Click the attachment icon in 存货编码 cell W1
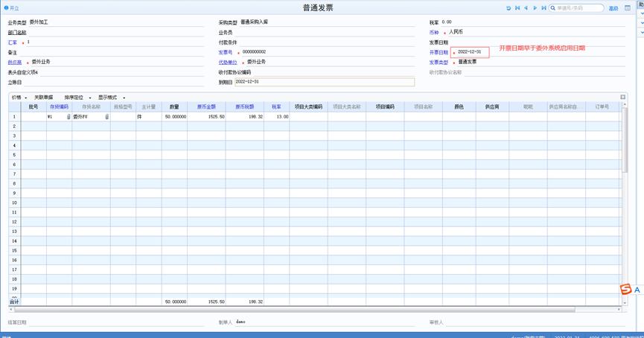Image resolution: width=644 pixels, height=338 pixels. coord(68,117)
